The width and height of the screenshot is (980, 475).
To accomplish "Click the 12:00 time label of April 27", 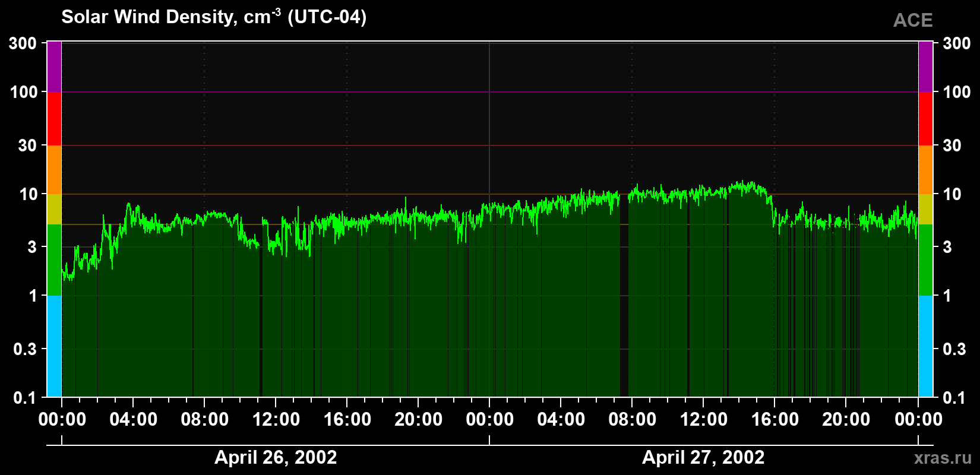I will 703,420.
